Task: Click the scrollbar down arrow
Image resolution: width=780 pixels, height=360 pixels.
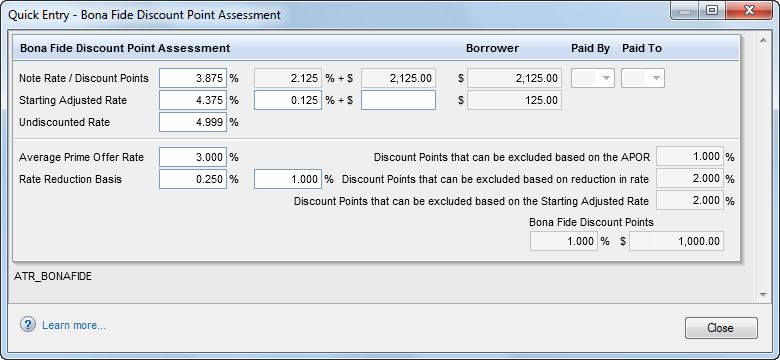Action: point(764,295)
